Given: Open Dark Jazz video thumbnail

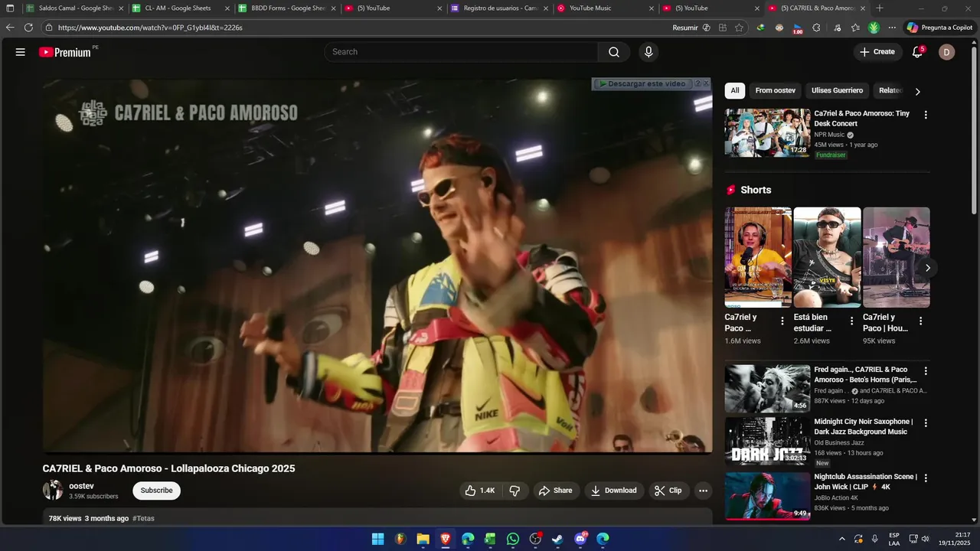Looking at the screenshot, I should click(x=767, y=441).
